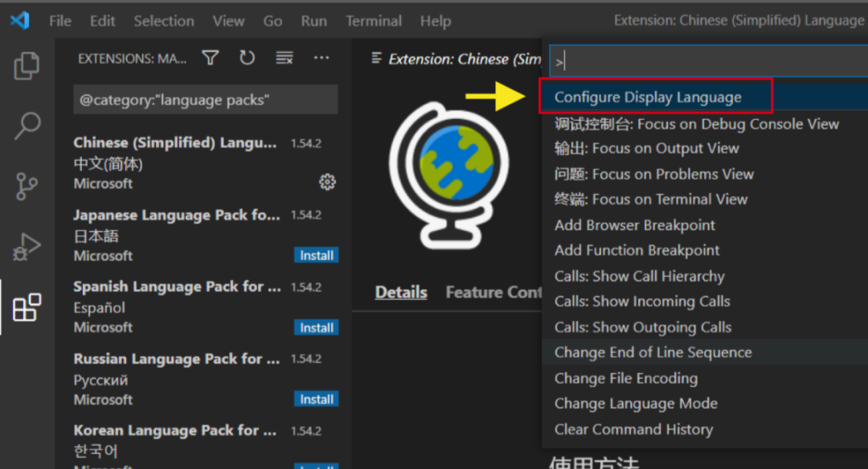This screenshot has width=868, height=469.
Task: Select Calls: Show Outgoing Calls command
Action: point(705,327)
